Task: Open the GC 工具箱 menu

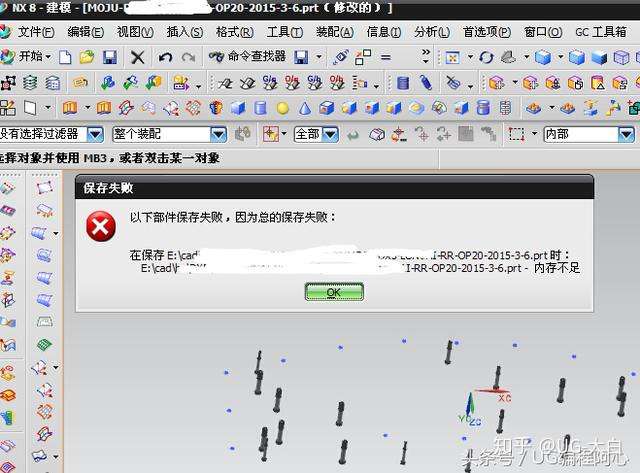Action: [x=601, y=32]
